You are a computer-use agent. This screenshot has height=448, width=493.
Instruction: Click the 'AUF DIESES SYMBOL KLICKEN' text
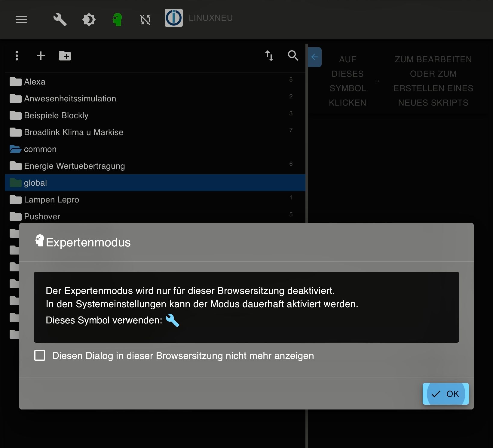pyautogui.click(x=348, y=81)
